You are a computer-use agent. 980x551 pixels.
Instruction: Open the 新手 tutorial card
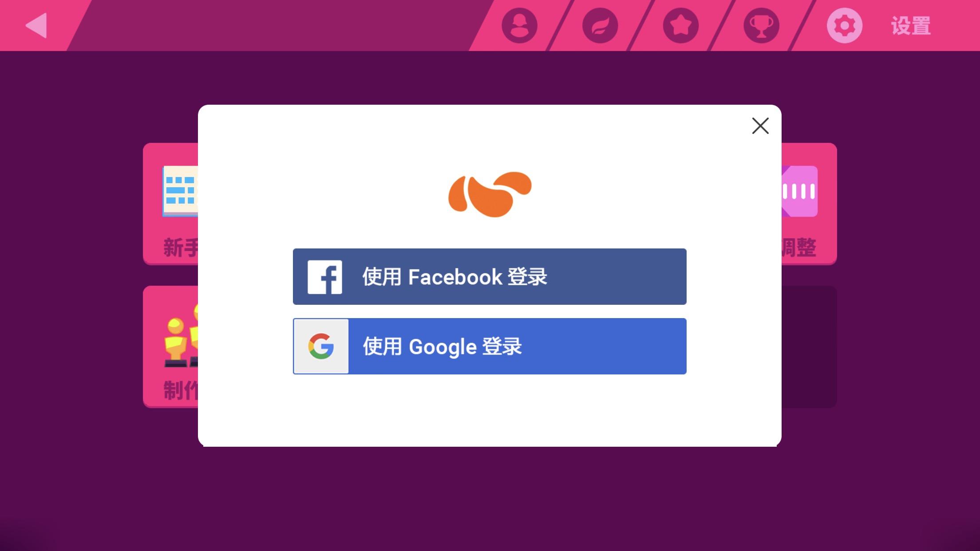(171, 204)
